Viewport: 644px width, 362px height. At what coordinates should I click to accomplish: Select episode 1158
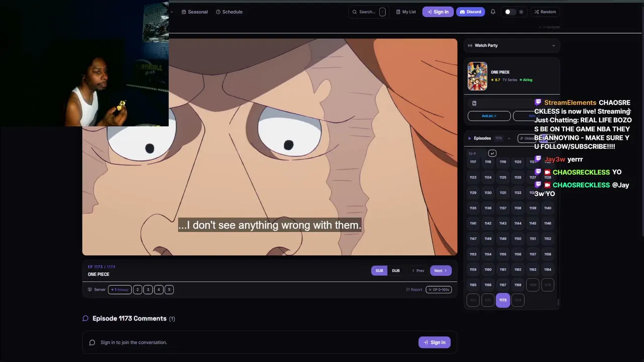(547, 254)
